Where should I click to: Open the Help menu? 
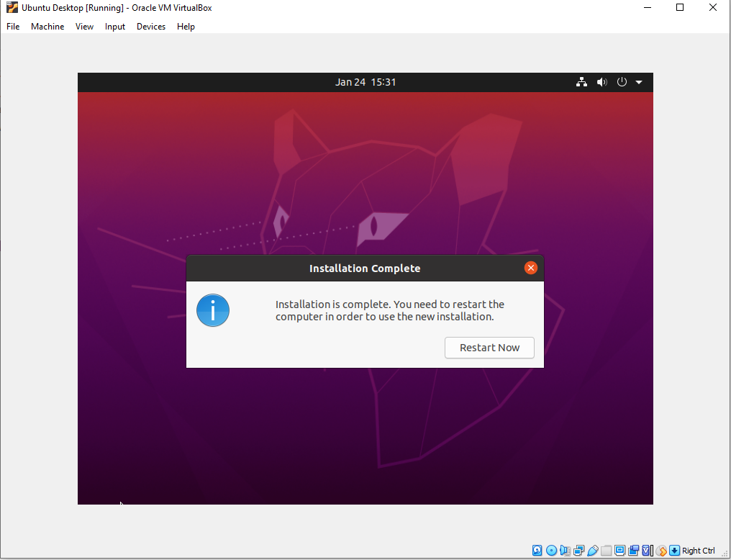[x=186, y=27]
